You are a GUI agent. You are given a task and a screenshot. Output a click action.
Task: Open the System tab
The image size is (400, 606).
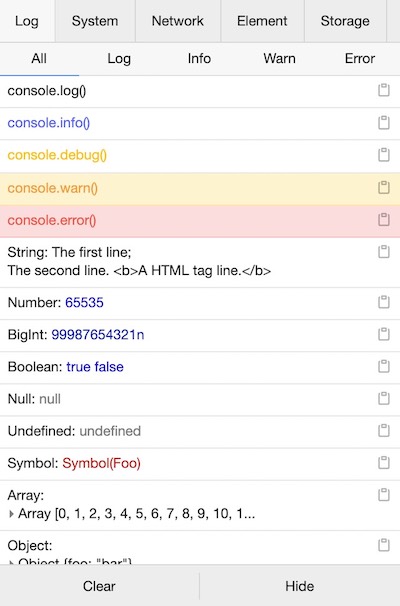point(95,21)
